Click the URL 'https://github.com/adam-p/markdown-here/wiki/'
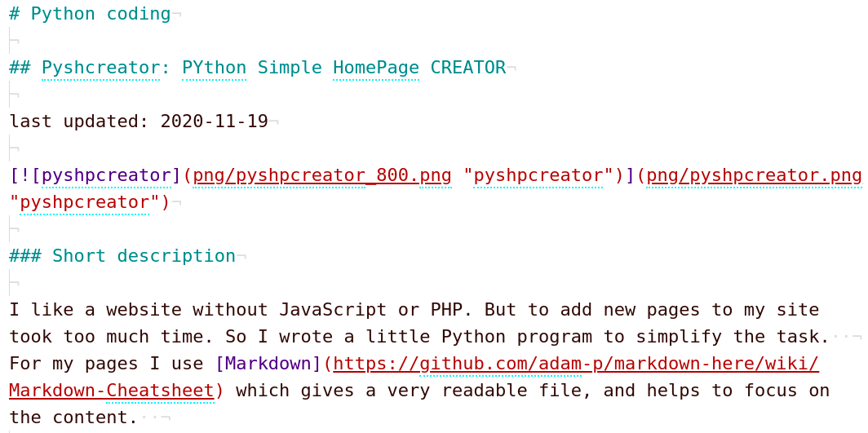This screenshot has height=433, width=868. (576, 364)
